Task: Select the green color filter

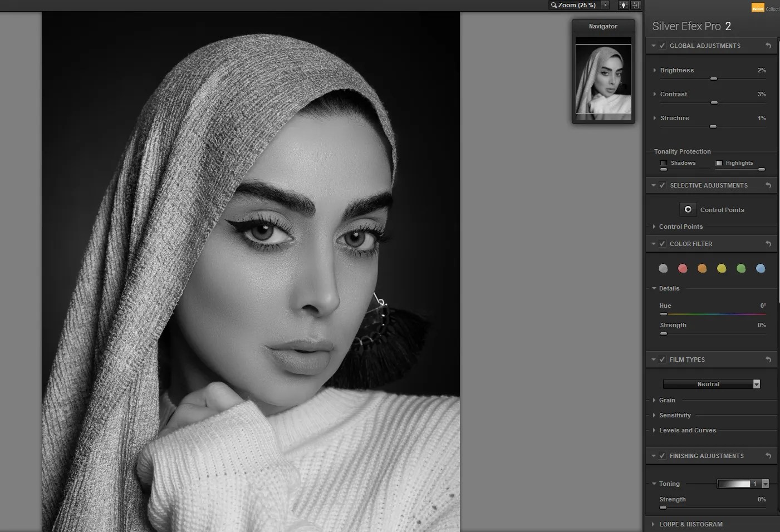Action: (x=741, y=268)
